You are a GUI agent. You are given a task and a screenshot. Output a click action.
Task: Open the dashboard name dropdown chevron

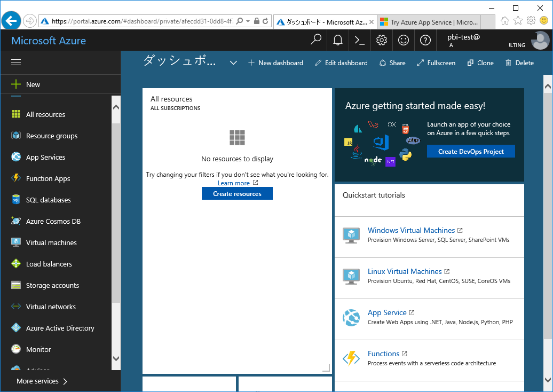tap(233, 63)
